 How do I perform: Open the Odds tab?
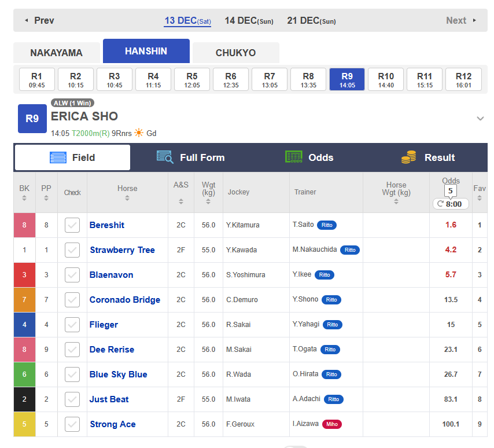[309, 157]
